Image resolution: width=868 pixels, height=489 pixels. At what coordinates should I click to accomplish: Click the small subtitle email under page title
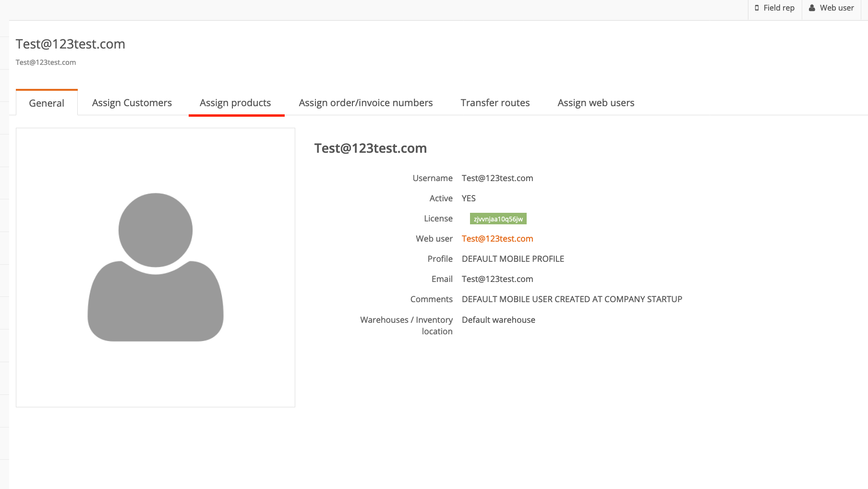(x=46, y=62)
